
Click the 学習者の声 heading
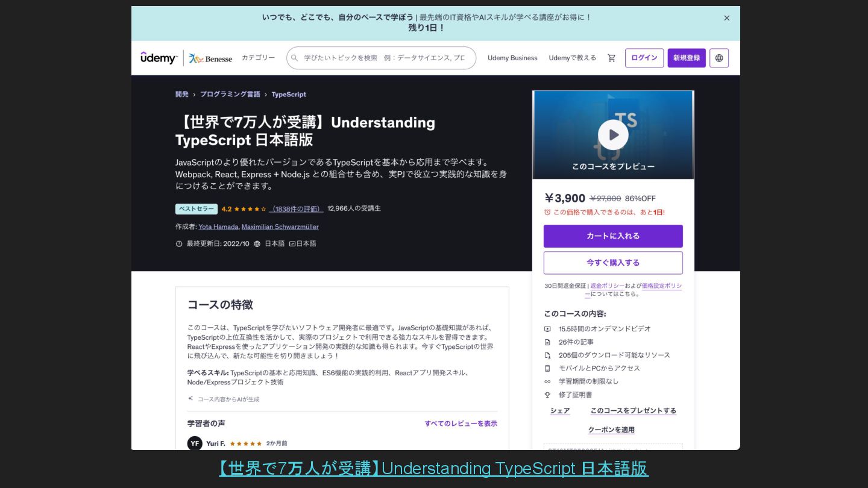click(206, 424)
